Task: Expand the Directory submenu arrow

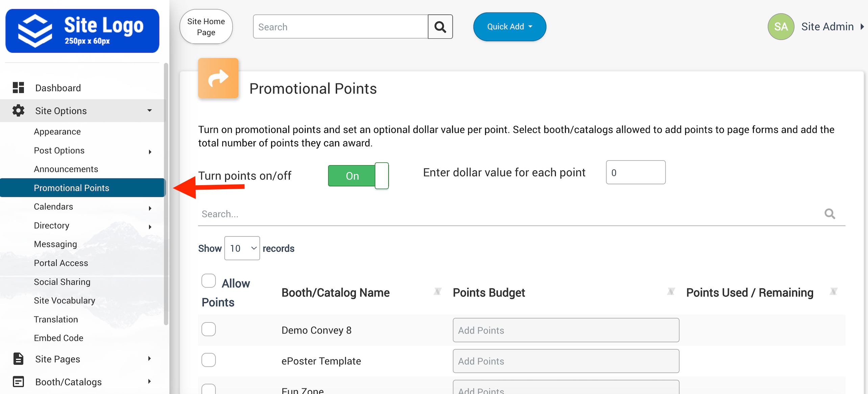Action: [150, 227]
